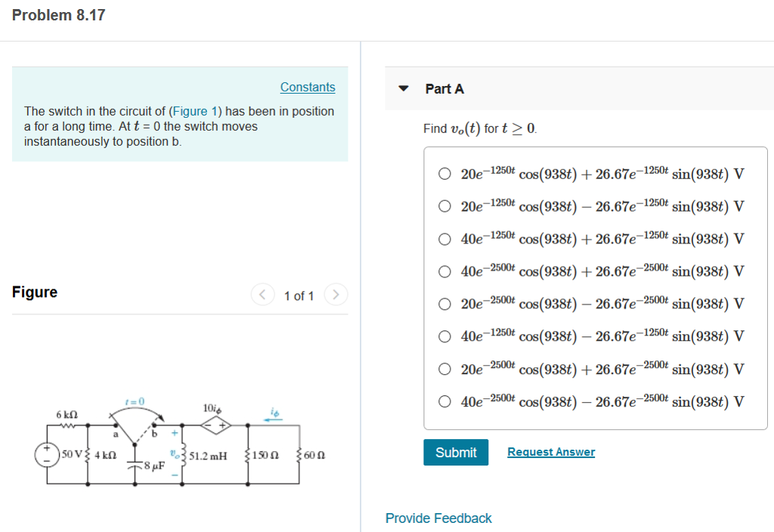Image resolution: width=774 pixels, height=532 pixels.
Task: Click the Problem 8.17 heading
Action: [58, 14]
